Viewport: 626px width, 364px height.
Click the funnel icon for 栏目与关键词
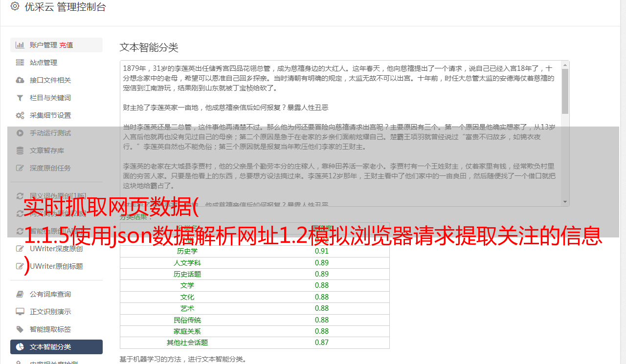[20, 98]
